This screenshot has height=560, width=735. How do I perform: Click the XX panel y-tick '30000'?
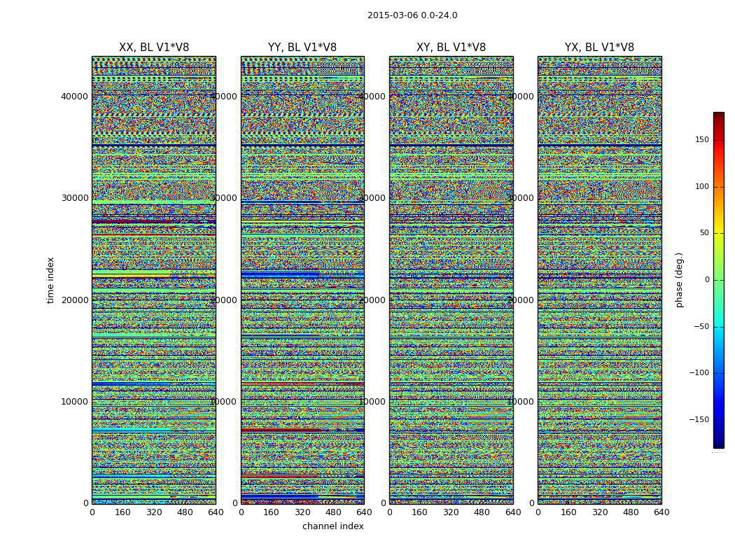click(x=74, y=198)
